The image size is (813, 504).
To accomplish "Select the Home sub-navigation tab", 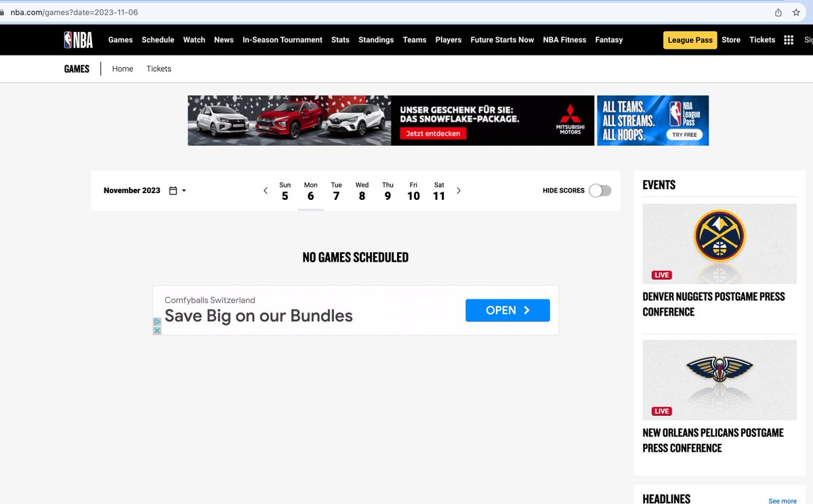I will pos(123,68).
